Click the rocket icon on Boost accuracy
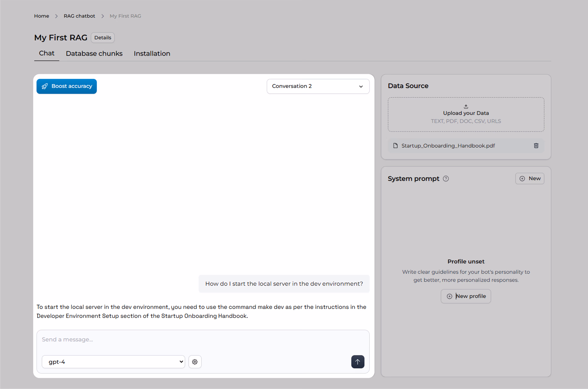 click(45, 86)
